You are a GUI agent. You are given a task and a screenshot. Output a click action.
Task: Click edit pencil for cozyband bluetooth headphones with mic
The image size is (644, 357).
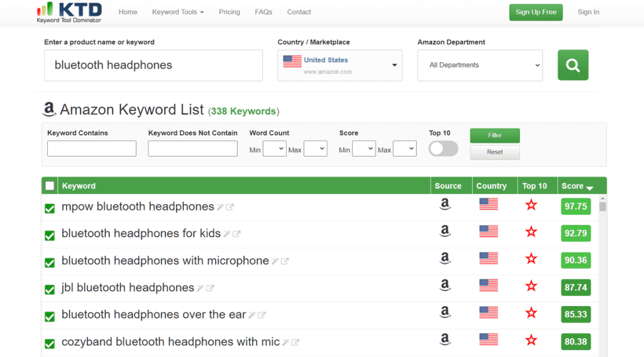pos(286,342)
